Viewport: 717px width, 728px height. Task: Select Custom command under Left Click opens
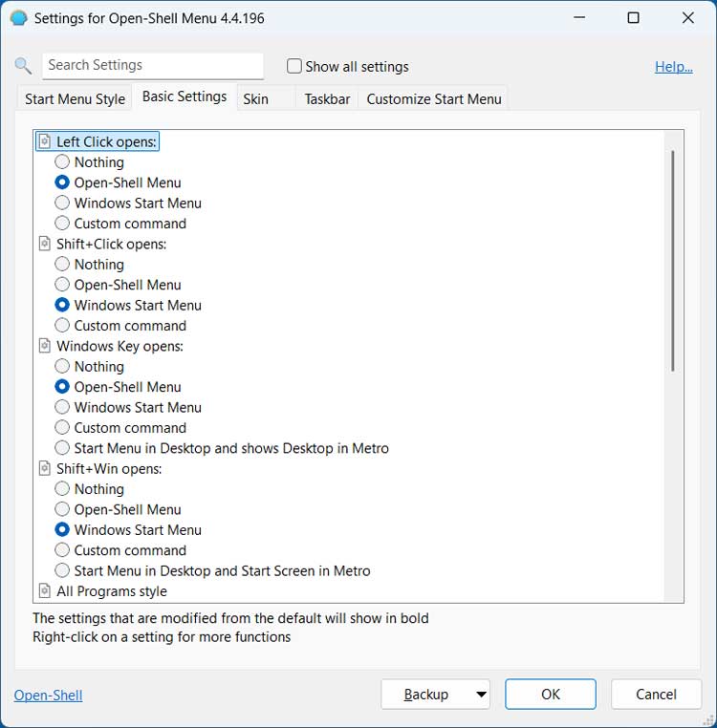(62, 223)
